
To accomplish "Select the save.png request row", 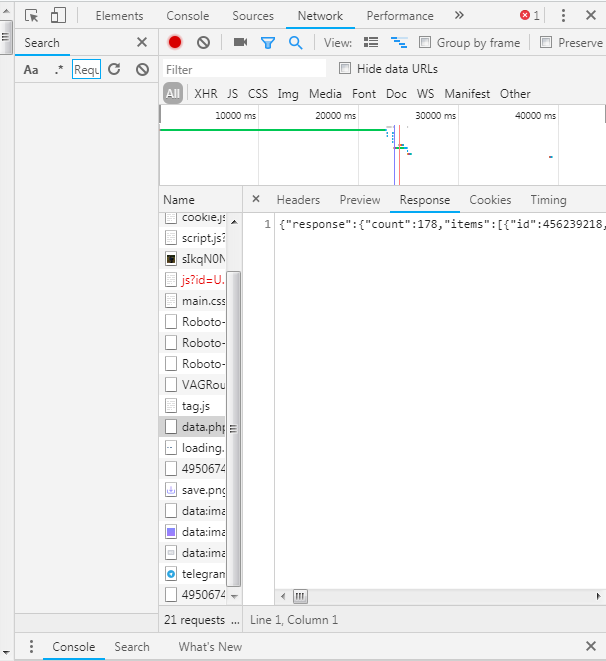I will coord(193,490).
